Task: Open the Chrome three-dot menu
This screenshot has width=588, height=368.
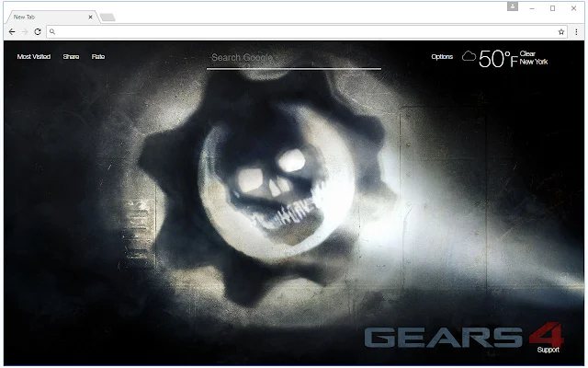Action: [x=576, y=32]
